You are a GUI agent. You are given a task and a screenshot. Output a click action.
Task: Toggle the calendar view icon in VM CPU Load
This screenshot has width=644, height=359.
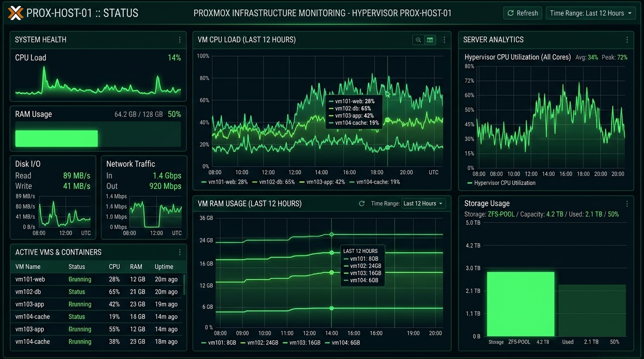click(430, 40)
